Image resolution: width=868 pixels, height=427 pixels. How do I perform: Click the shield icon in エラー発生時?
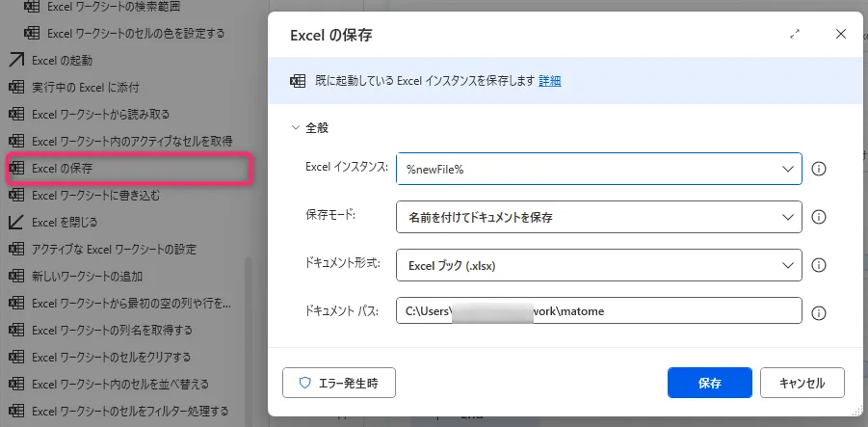point(305,383)
